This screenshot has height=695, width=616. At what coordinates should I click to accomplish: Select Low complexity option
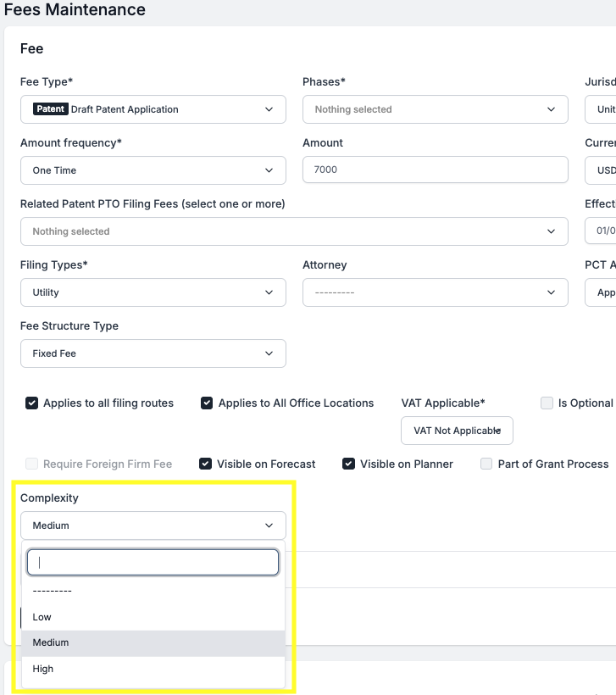pos(42,617)
